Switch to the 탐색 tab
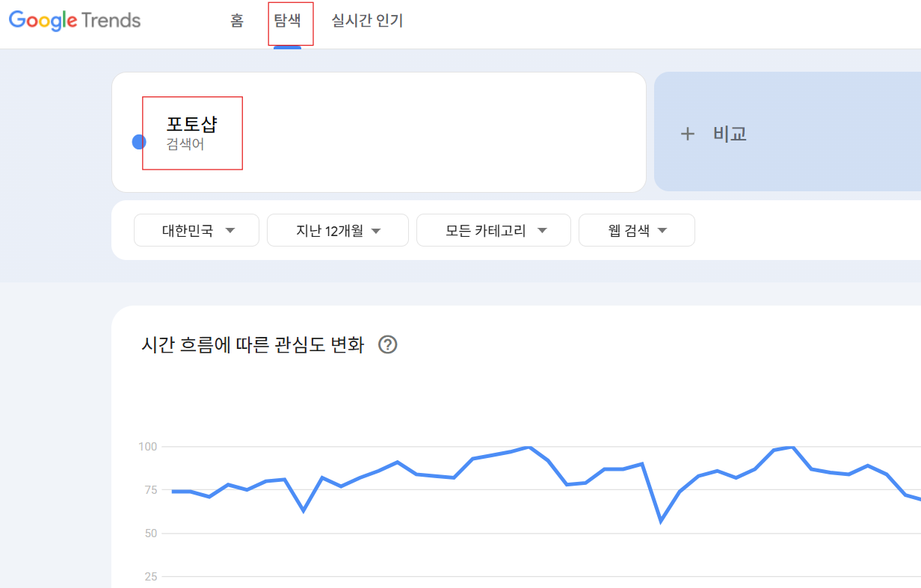Viewport: 921px width, 588px height. (288, 21)
